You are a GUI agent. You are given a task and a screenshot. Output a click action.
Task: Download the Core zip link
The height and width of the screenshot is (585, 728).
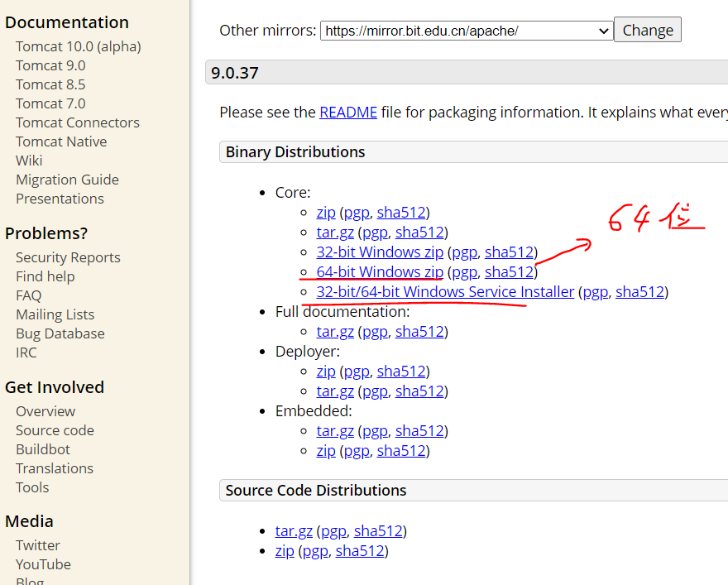[x=326, y=213]
